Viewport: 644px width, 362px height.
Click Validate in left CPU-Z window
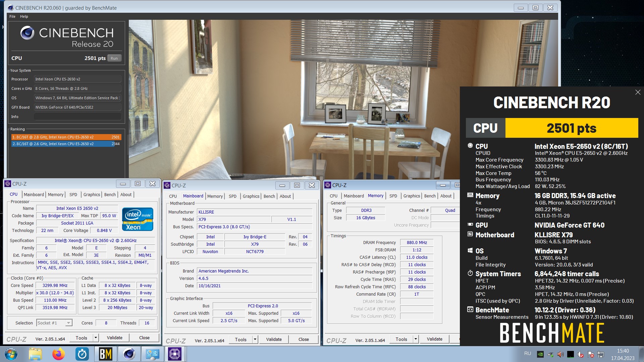pyautogui.click(x=114, y=338)
